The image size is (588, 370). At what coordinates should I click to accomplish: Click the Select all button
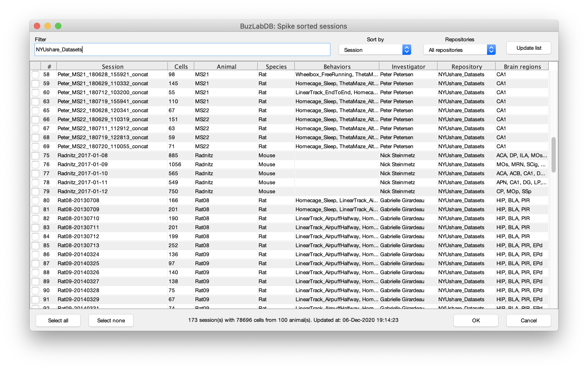[58, 321]
